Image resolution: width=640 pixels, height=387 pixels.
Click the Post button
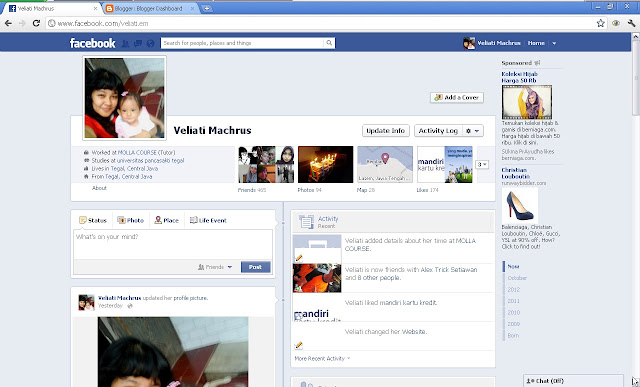click(x=256, y=267)
